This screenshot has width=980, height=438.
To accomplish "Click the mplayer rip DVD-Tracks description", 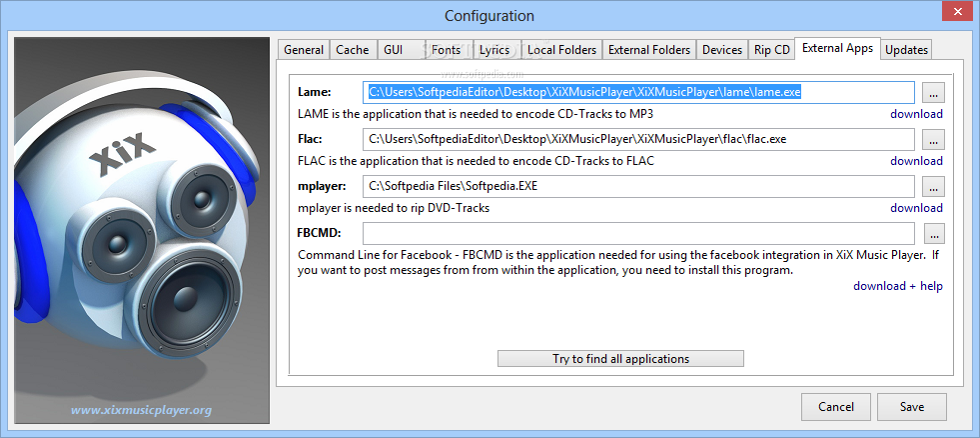I will 394,208.
